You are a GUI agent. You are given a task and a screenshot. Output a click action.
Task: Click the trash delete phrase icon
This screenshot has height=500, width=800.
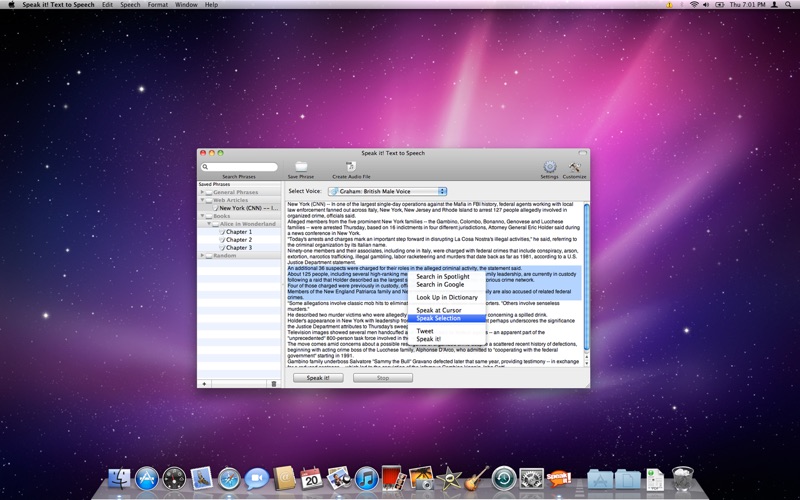coord(273,384)
